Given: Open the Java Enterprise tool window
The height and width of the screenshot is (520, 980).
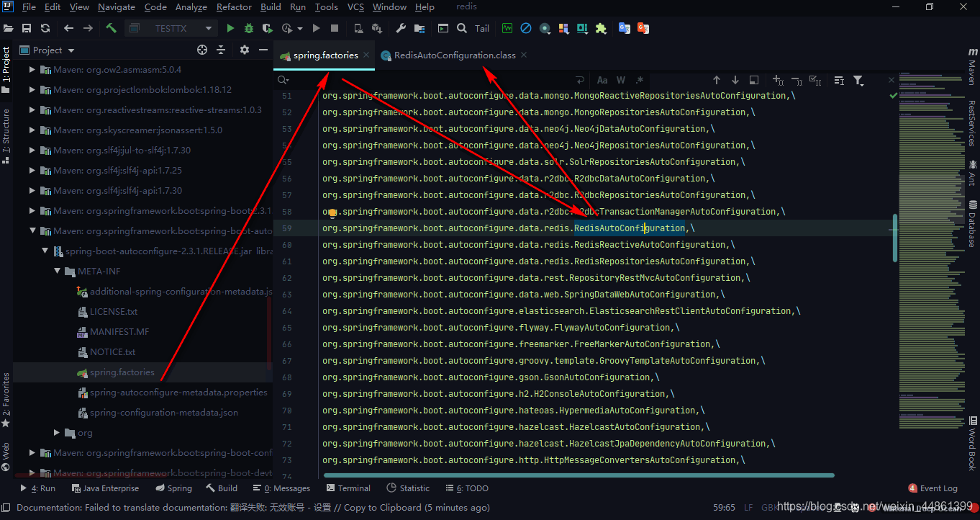Looking at the screenshot, I should click(x=105, y=488).
